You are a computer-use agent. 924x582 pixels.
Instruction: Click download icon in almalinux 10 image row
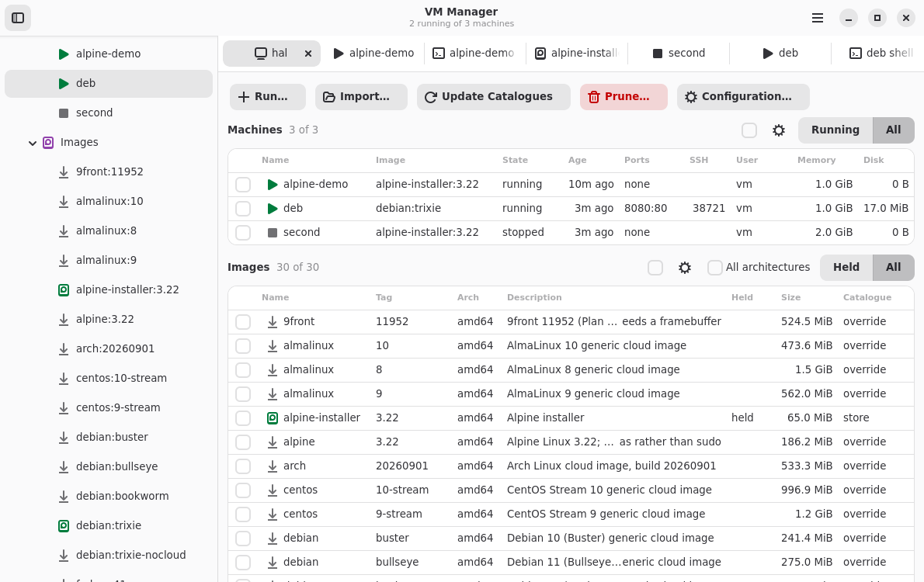tap(273, 346)
